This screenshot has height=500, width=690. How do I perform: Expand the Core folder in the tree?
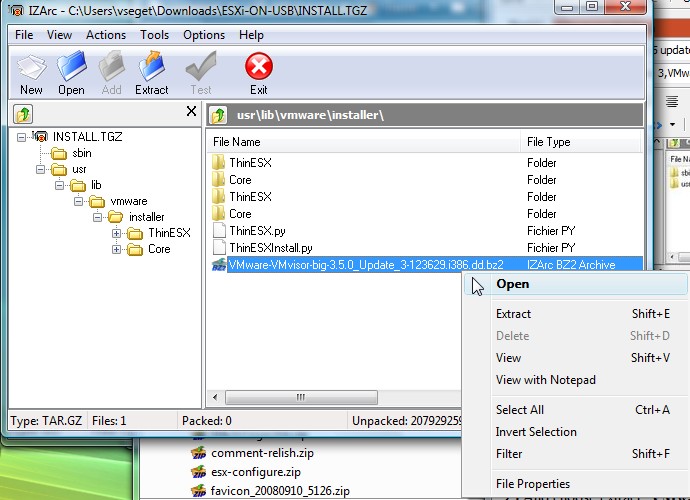point(116,250)
